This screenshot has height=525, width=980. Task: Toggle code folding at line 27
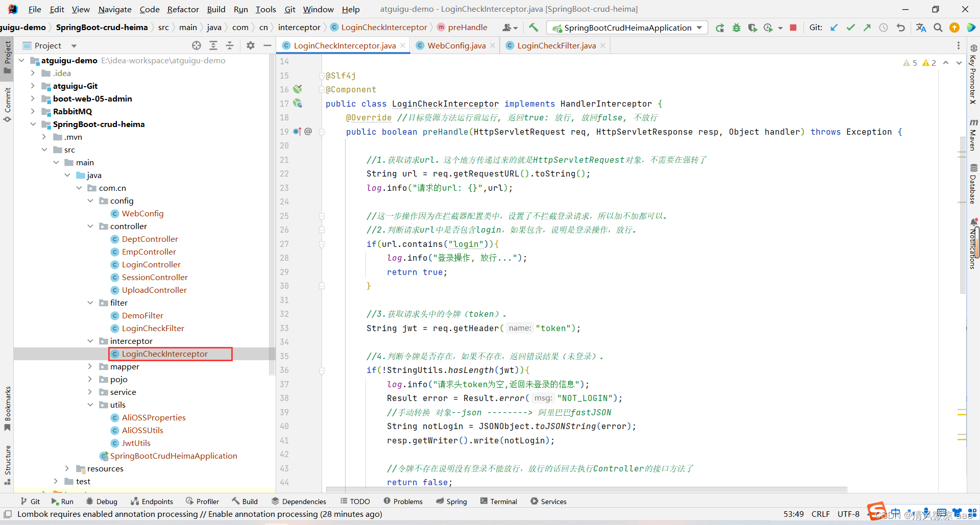tap(322, 244)
